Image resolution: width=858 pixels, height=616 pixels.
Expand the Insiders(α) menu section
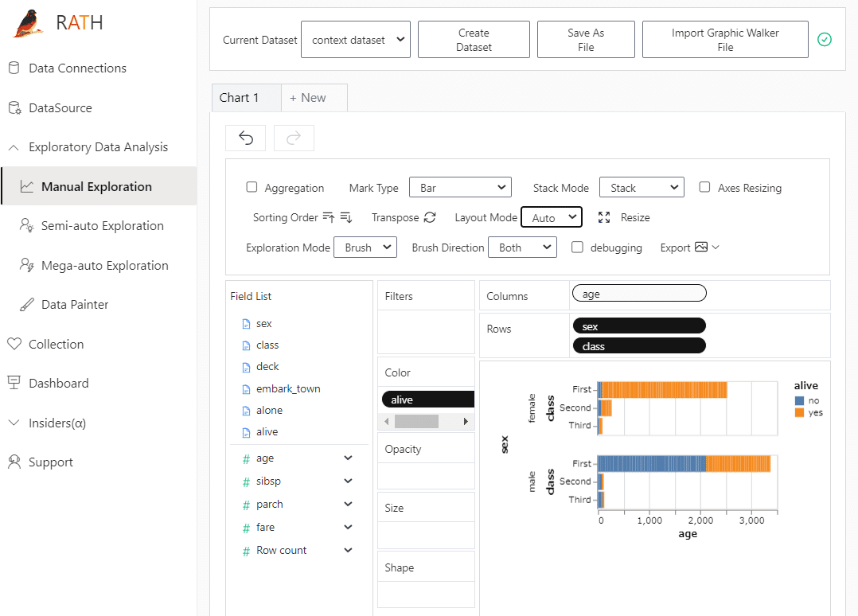click(14, 423)
